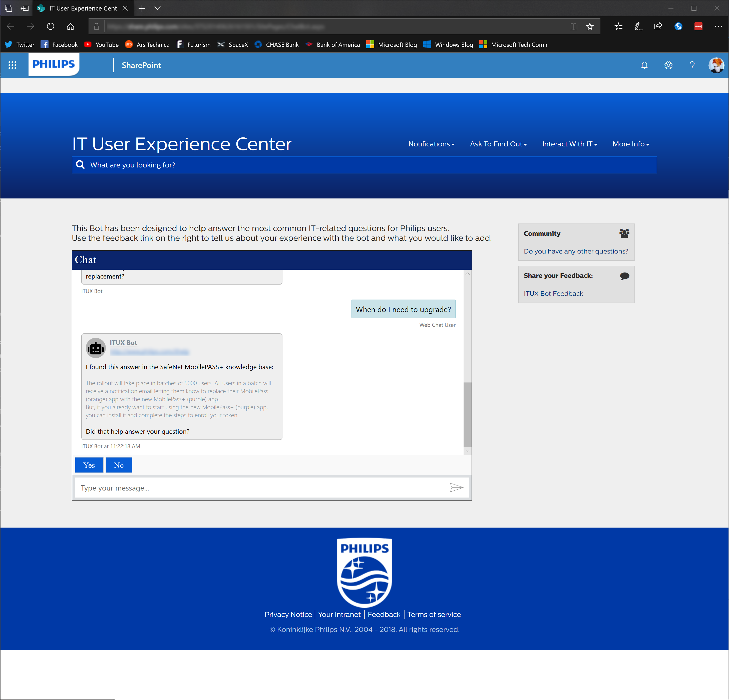
Task: Open the Privacy Notice footer link
Action: (x=288, y=614)
